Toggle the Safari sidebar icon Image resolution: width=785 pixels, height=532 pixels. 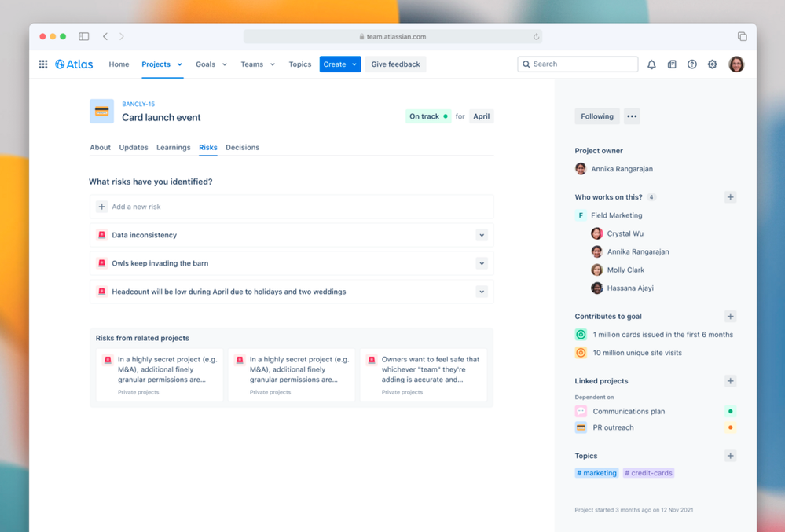[83, 36]
